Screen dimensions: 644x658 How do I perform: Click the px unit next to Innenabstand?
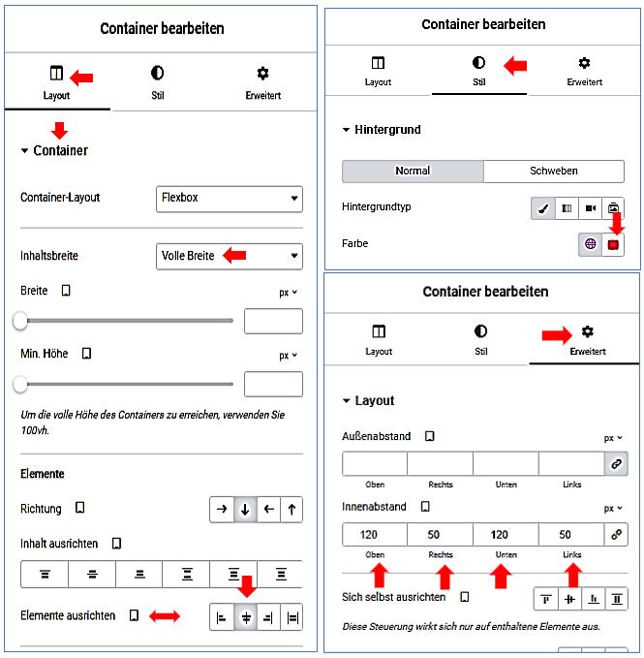612,508
